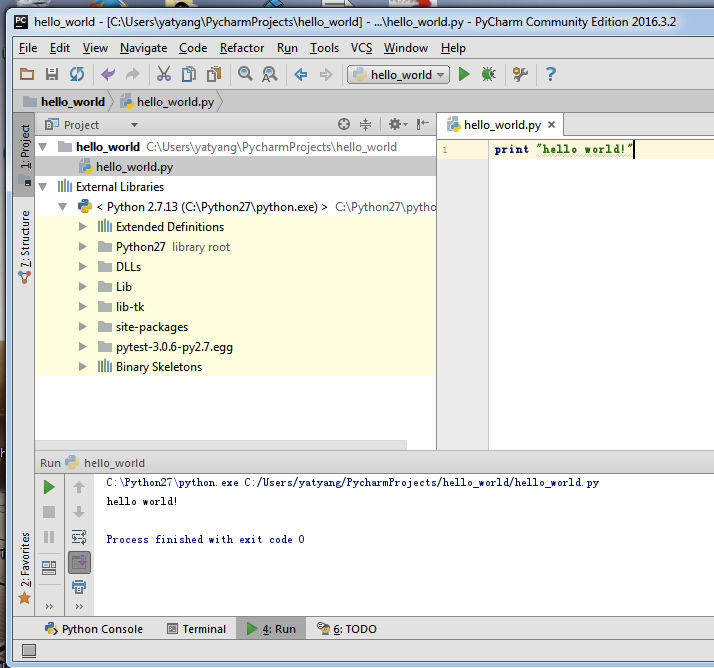Open Project panel gear settings menu

[398, 124]
